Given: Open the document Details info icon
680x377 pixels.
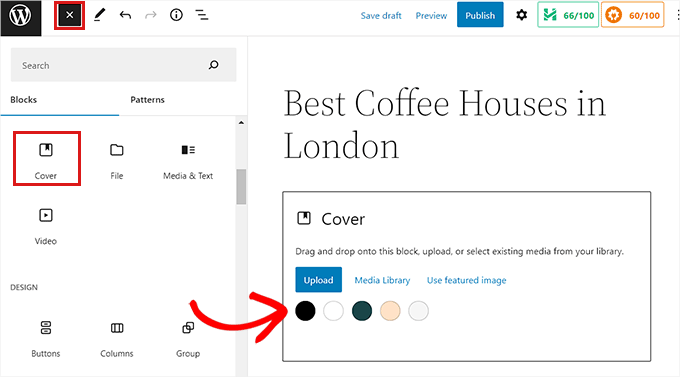Looking at the screenshot, I should coord(176,15).
